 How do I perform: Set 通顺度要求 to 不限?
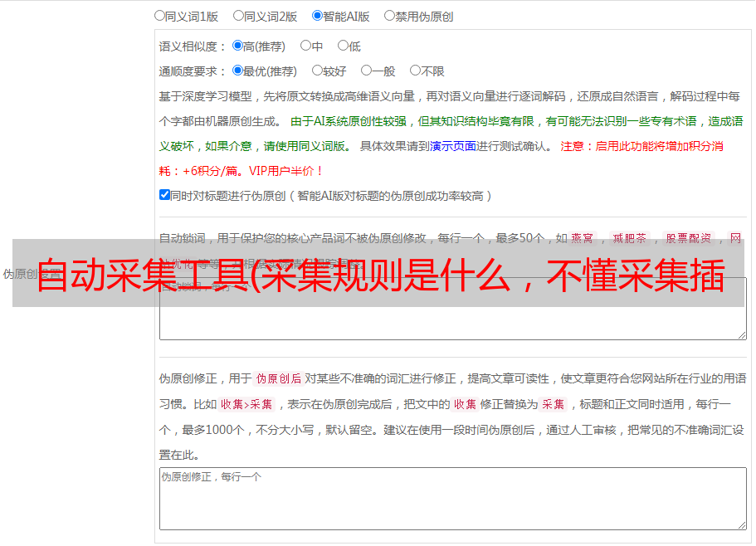(415, 71)
